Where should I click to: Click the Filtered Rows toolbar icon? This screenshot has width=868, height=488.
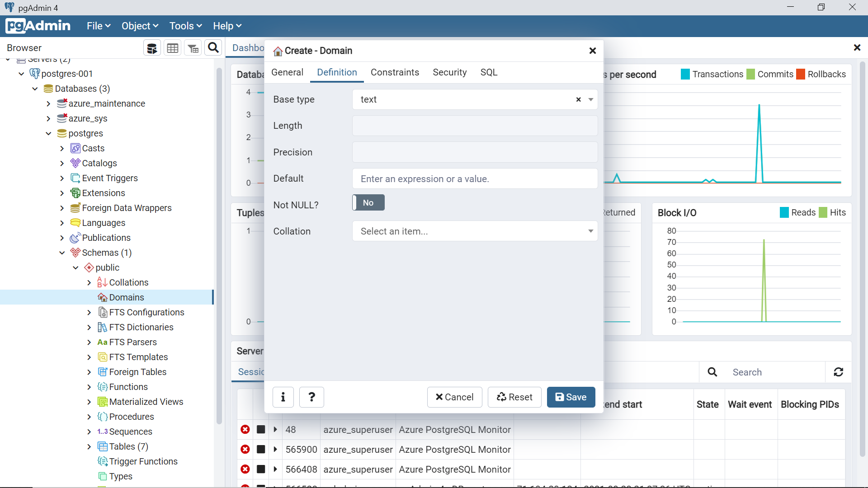(193, 48)
